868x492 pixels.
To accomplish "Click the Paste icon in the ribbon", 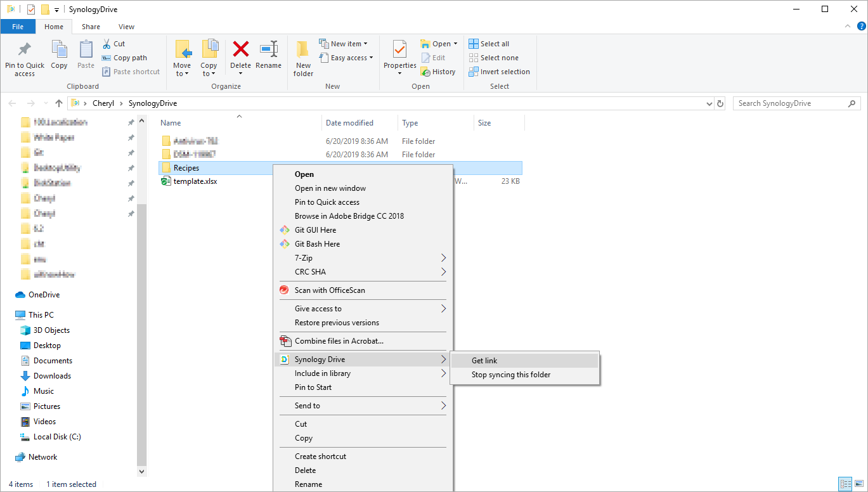I will point(86,56).
